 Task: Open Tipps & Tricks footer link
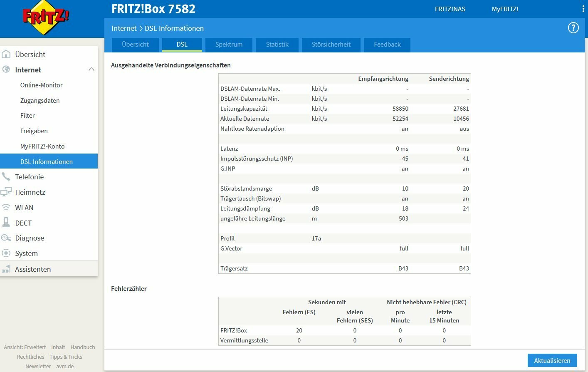[66, 357]
